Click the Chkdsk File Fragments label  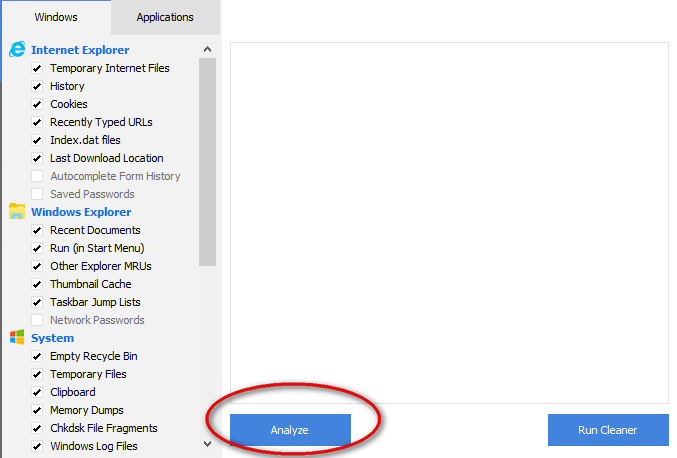[104, 428]
